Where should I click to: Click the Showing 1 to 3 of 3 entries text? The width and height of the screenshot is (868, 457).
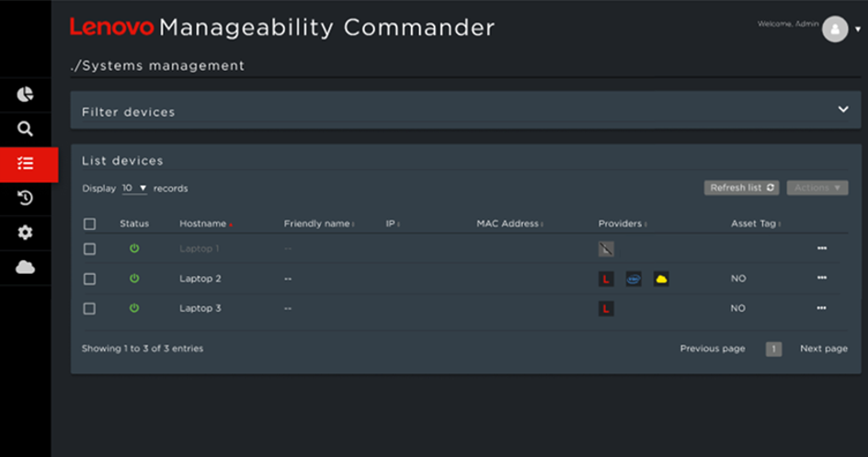[143, 348]
